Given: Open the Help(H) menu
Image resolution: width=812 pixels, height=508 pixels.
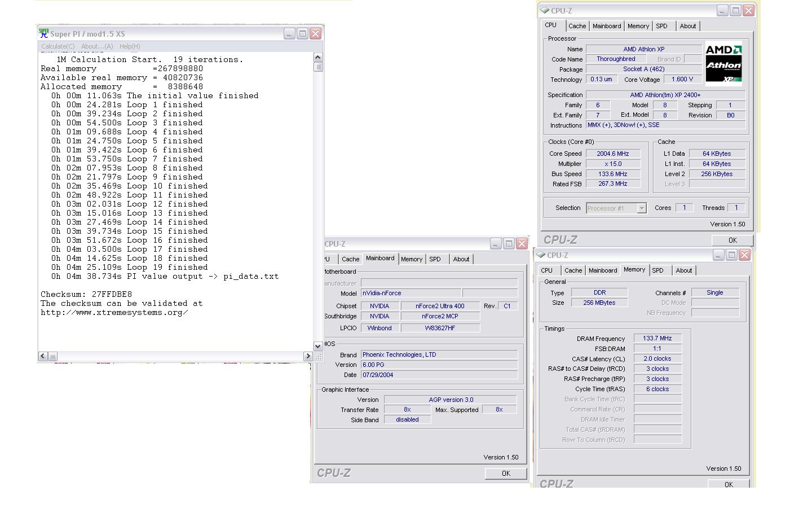Looking at the screenshot, I should click(130, 46).
